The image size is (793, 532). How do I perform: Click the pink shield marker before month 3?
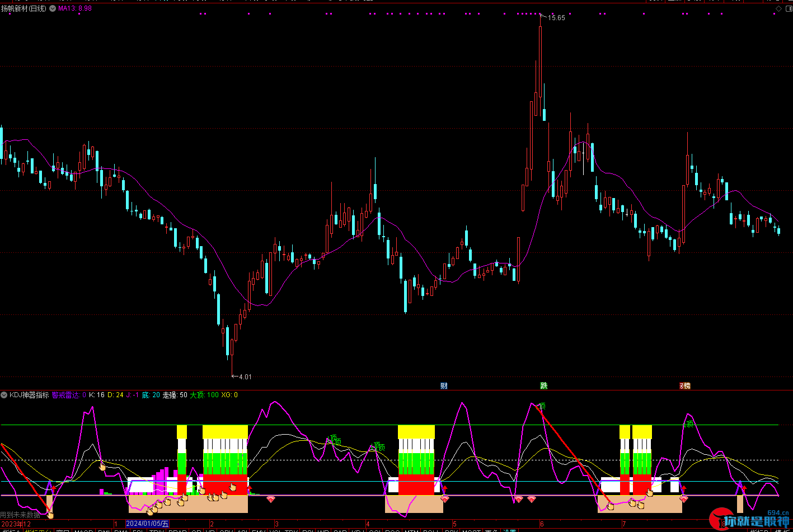tap(271, 499)
